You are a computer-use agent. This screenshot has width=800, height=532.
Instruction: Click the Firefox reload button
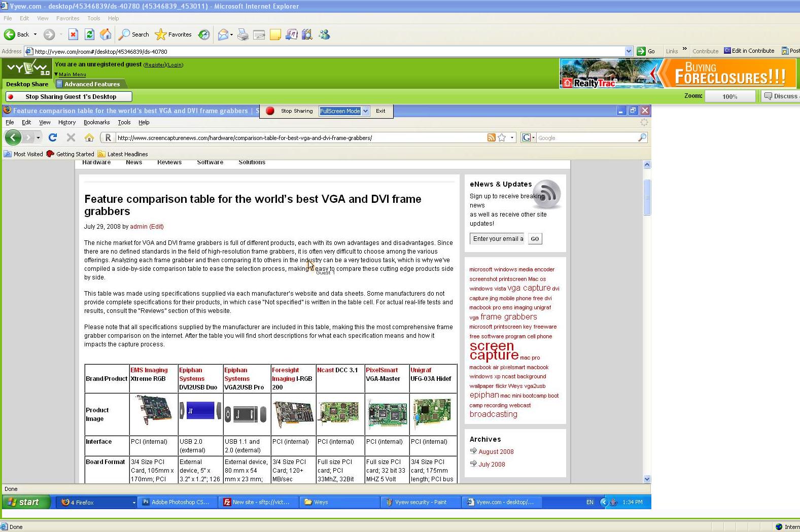pos(53,137)
